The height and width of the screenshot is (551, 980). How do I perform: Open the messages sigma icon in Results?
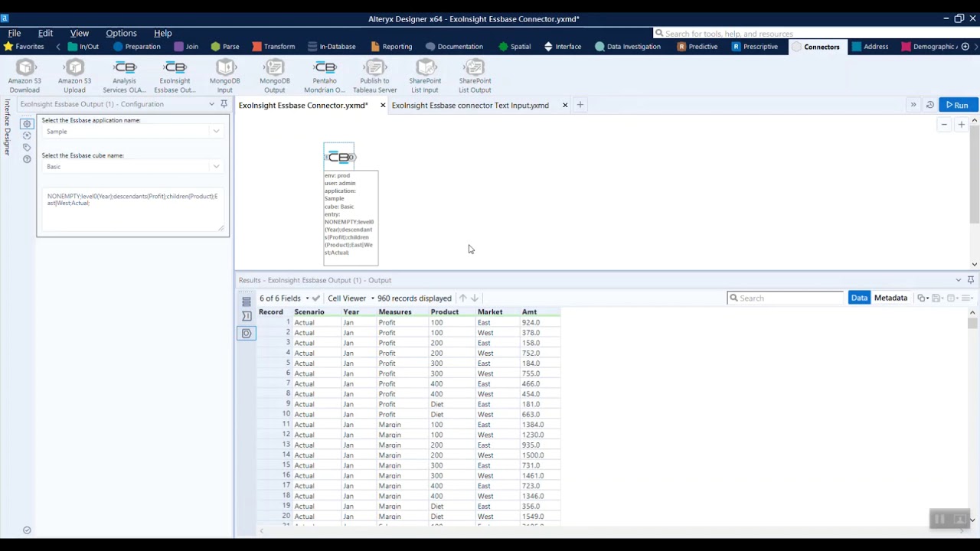coord(247,316)
